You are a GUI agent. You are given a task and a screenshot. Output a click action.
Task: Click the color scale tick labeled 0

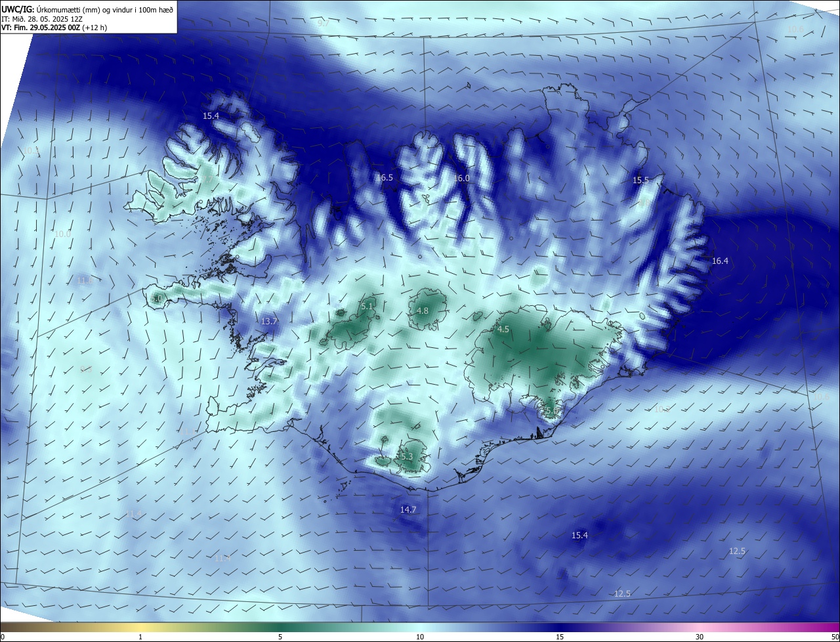3,637
